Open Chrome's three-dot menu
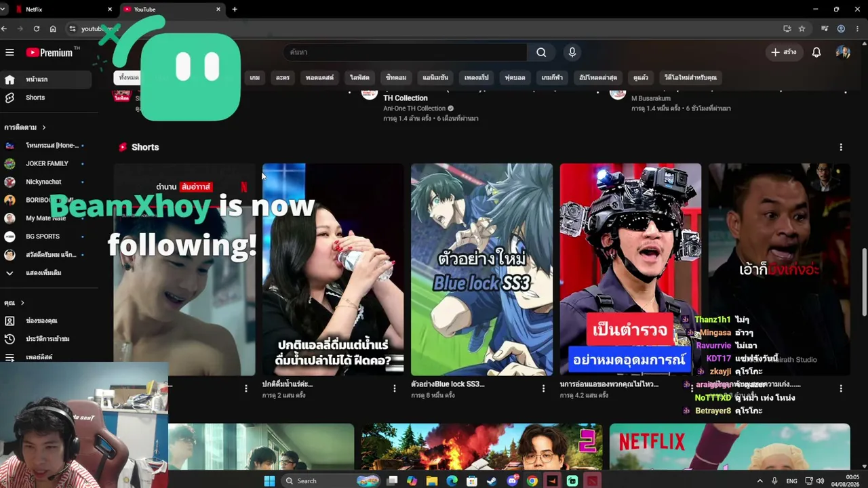 point(858,28)
